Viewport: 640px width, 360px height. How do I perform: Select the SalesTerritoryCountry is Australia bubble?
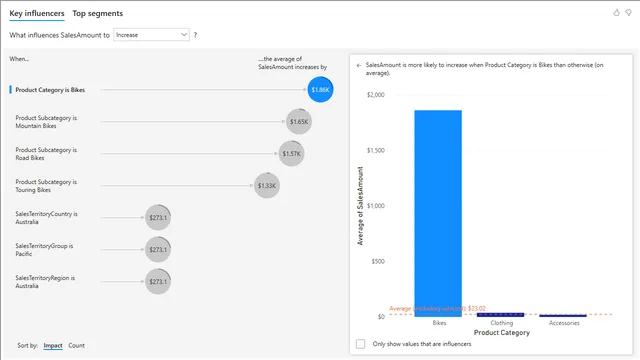[158, 218]
